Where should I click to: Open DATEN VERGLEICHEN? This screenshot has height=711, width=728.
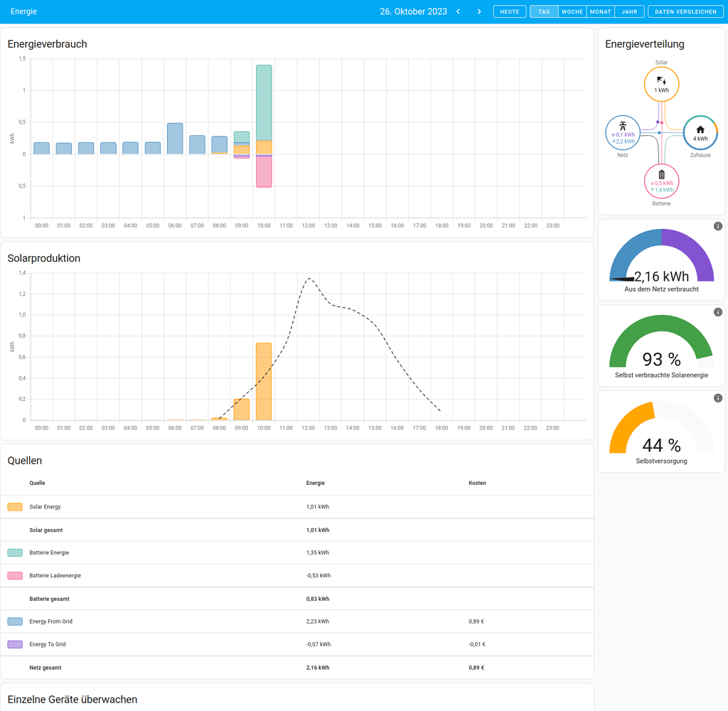click(685, 11)
